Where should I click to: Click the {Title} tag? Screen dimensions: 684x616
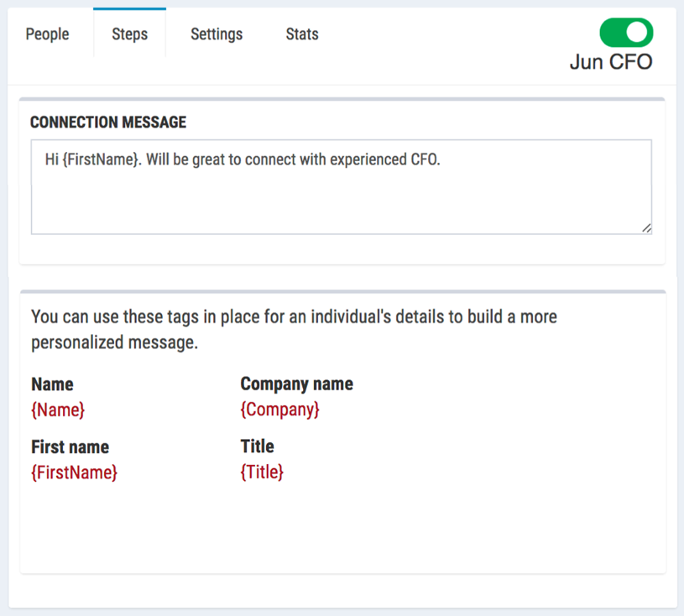(x=262, y=472)
